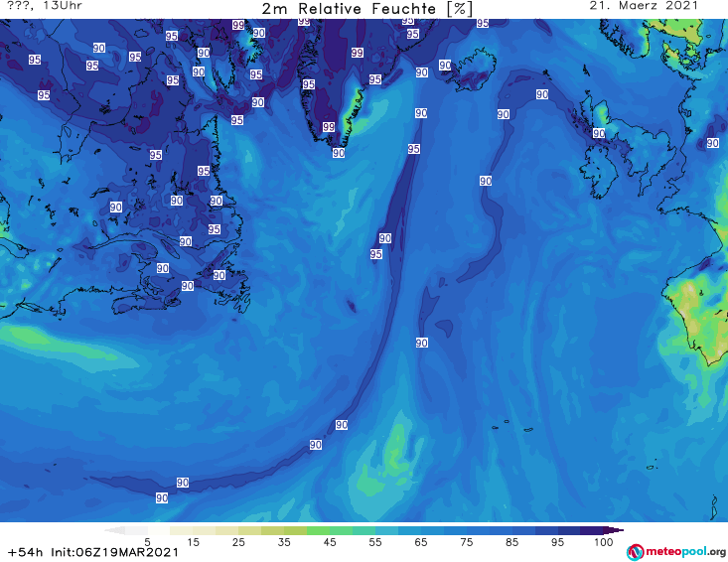The image size is (728, 562).
Task: Click the '90' contour label at Greenland's southern tip
Action: 339,153
